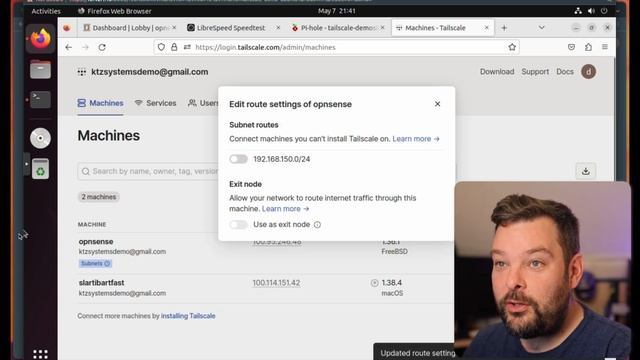Open the Firefox Web Browser app menu
The width and height of the screenshot is (640, 360).
tap(114, 11)
